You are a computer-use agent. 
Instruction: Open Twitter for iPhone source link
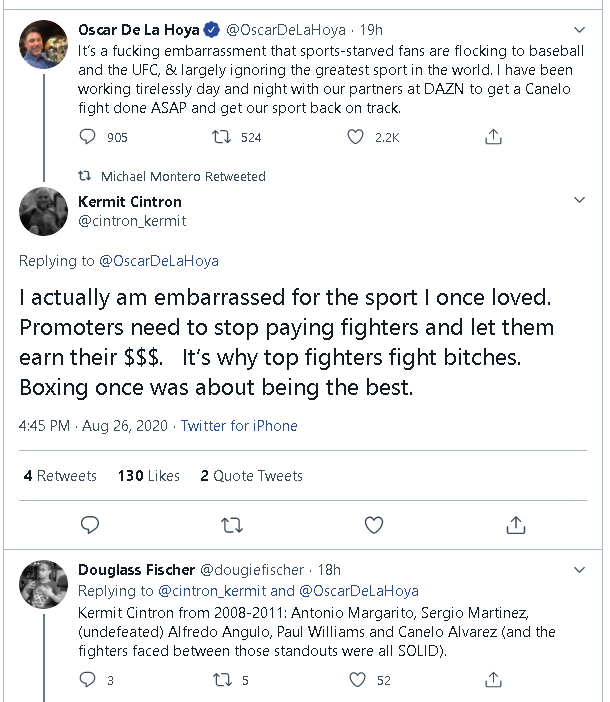click(x=239, y=426)
